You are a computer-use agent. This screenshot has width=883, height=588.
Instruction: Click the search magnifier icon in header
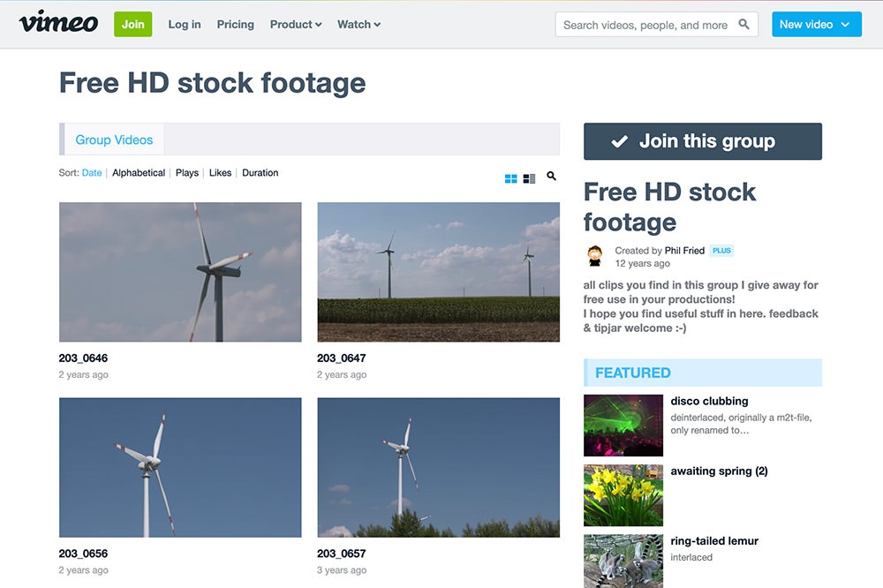(x=744, y=25)
